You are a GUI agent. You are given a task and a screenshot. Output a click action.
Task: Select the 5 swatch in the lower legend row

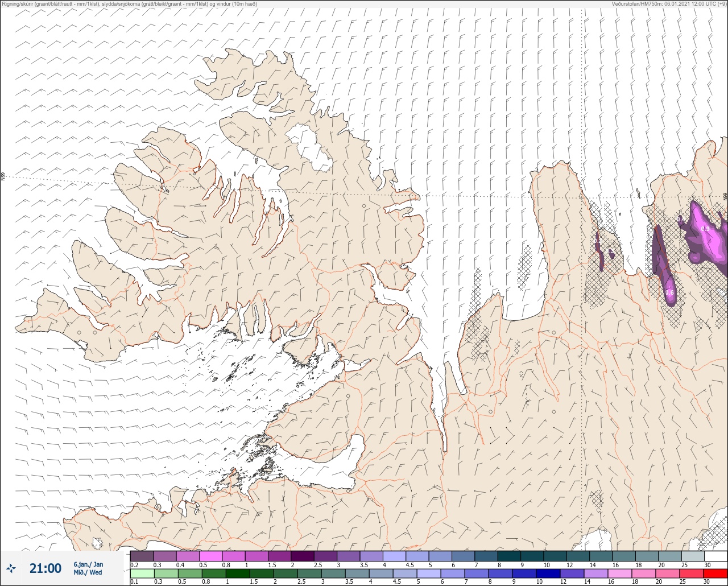tap(429, 573)
